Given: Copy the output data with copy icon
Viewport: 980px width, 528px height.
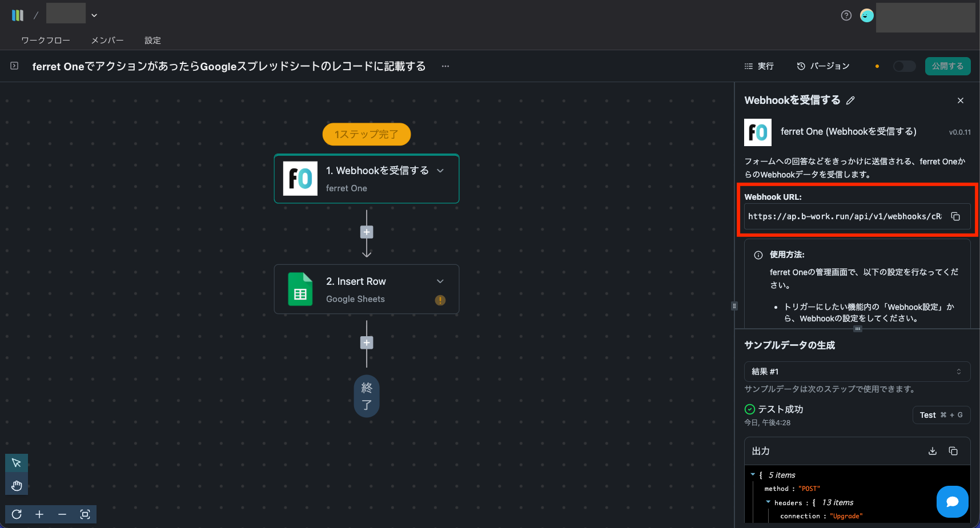Looking at the screenshot, I should point(953,451).
